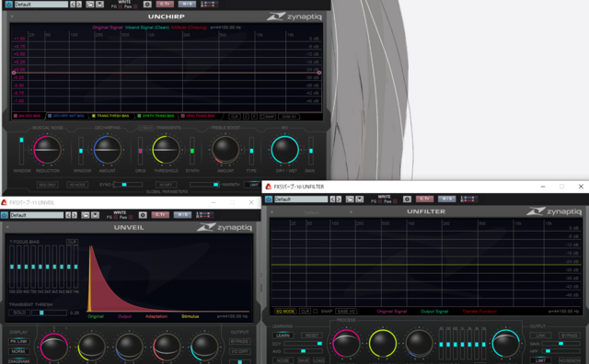Open load preset folder icon in UNCHIRP
The height and width of the screenshot is (364, 589).
pos(90,4)
